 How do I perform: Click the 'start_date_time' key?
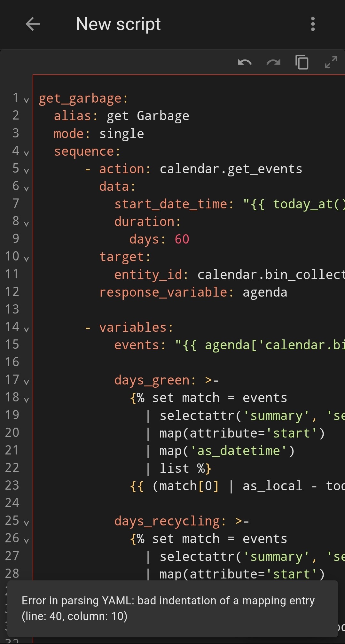(x=171, y=204)
